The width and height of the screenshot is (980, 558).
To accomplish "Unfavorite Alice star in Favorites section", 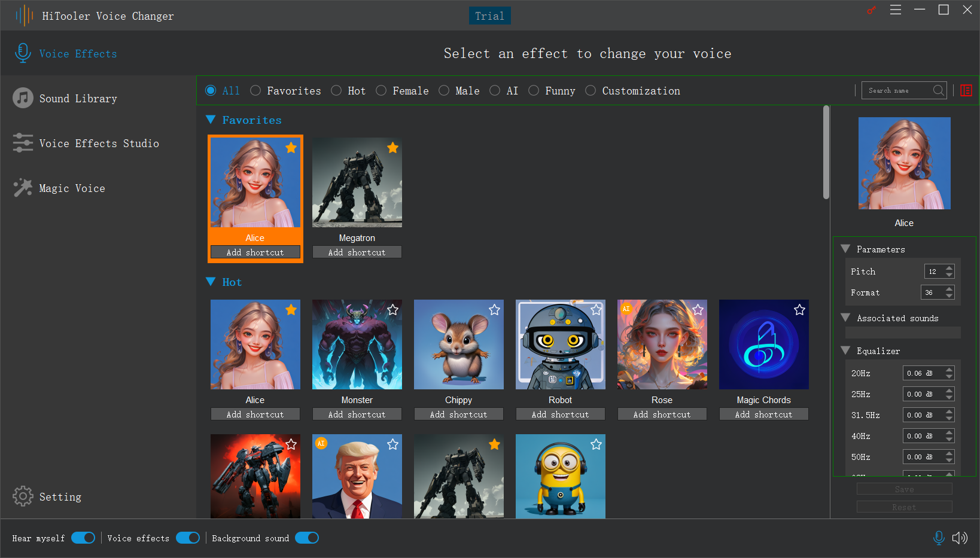I will click(291, 148).
